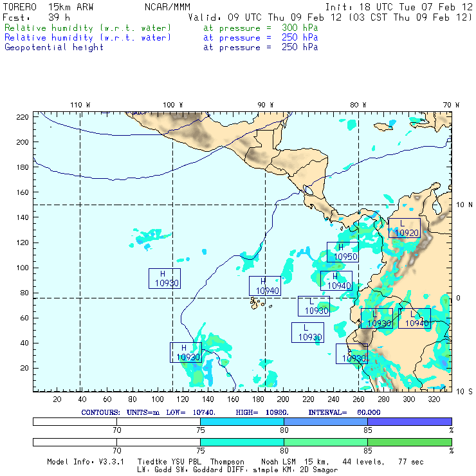Click the 'Noah LSM' label

pyautogui.click(x=279, y=462)
